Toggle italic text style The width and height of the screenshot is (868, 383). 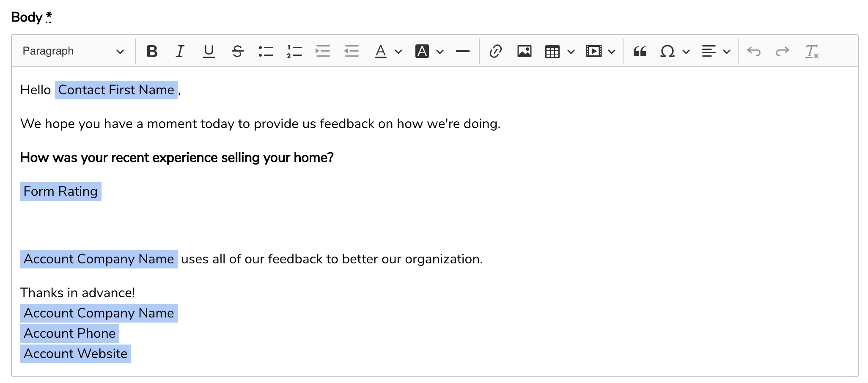pyautogui.click(x=180, y=52)
